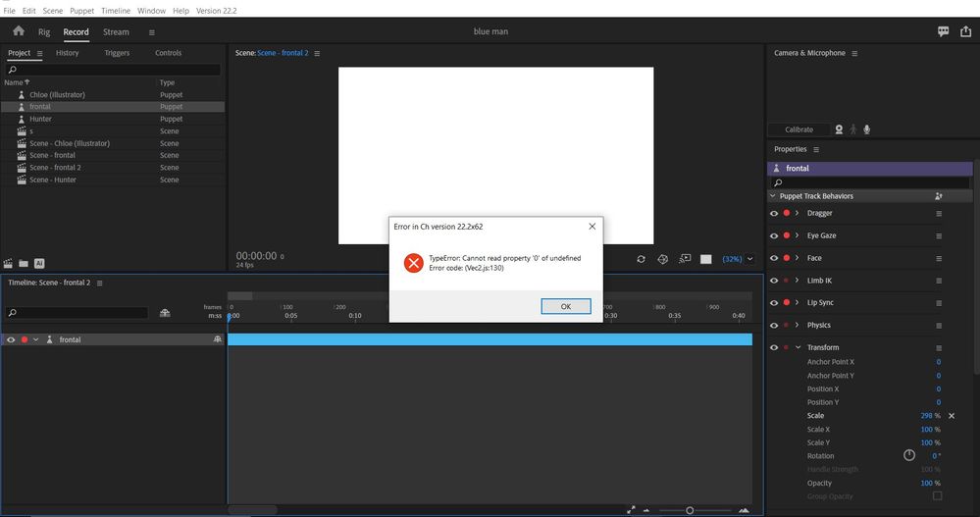The width and height of the screenshot is (980, 517).
Task: Toggle eye icon on frontal timeline track
Action: click(11, 340)
